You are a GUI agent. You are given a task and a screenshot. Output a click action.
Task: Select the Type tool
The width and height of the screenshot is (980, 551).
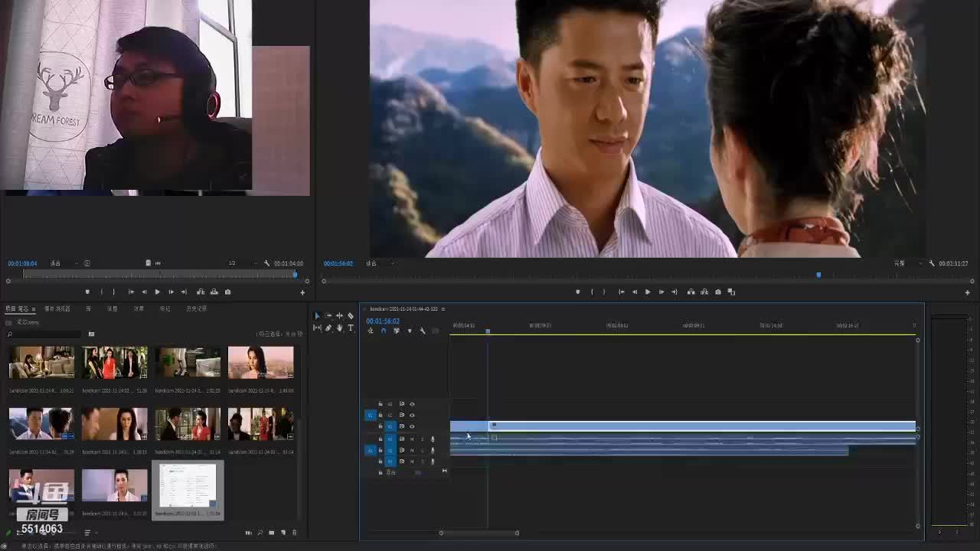click(351, 328)
